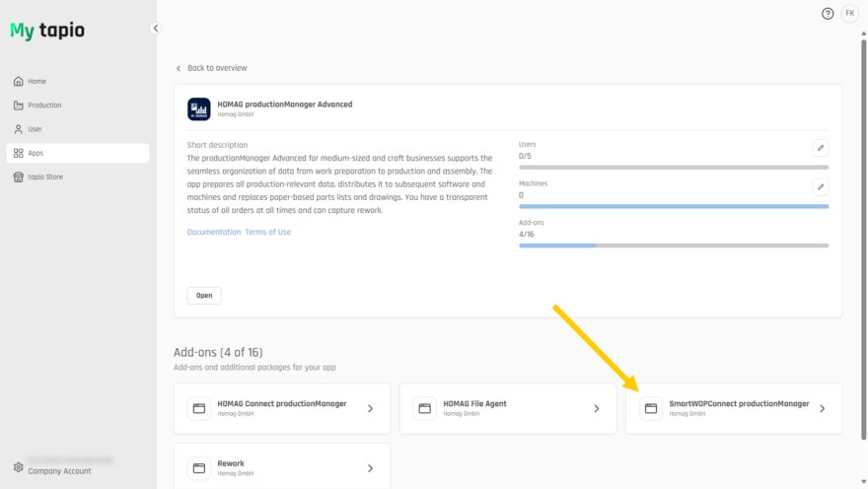This screenshot has width=868, height=489.
Task: Click the Open button
Action: pos(204,296)
